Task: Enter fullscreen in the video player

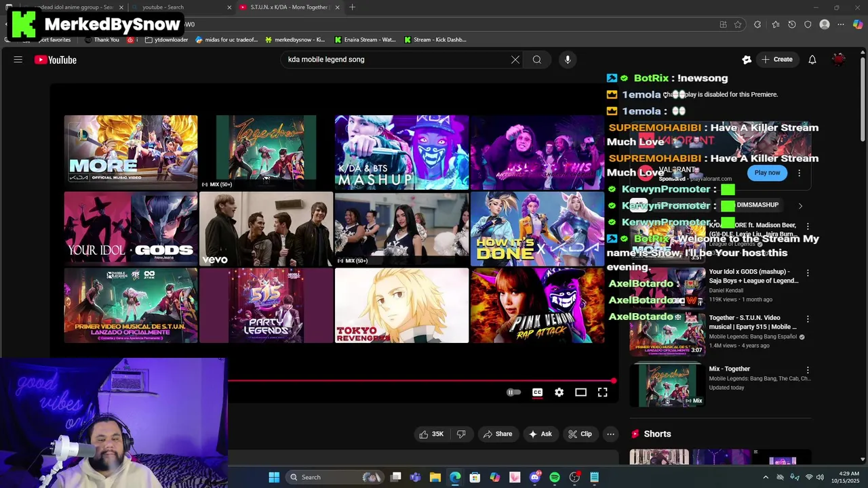Action: (x=602, y=392)
